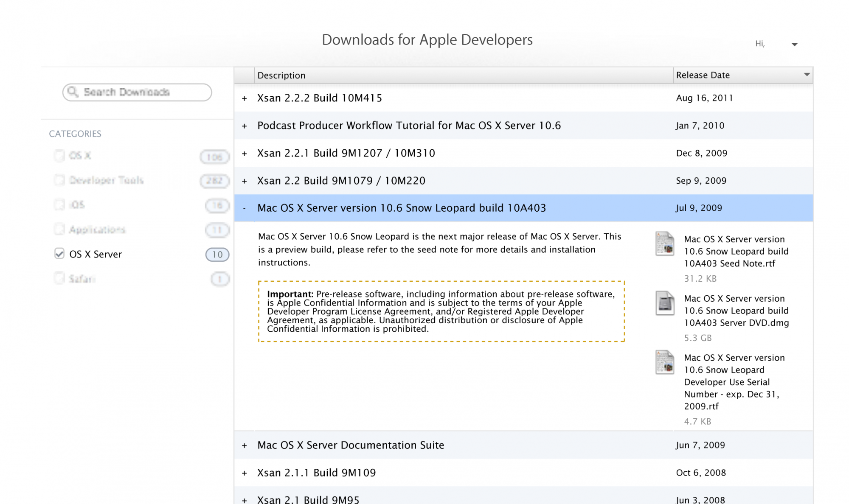Click the Release Date sort arrow

807,75
